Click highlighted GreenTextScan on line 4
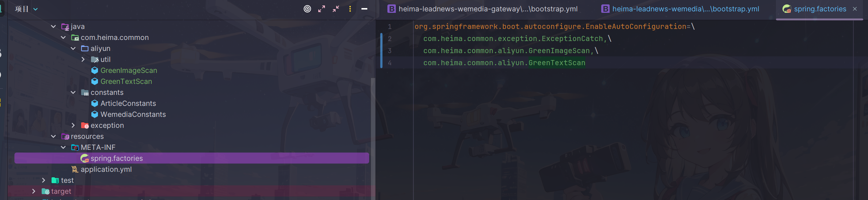 pyautogui.click(x=557, y=63)
